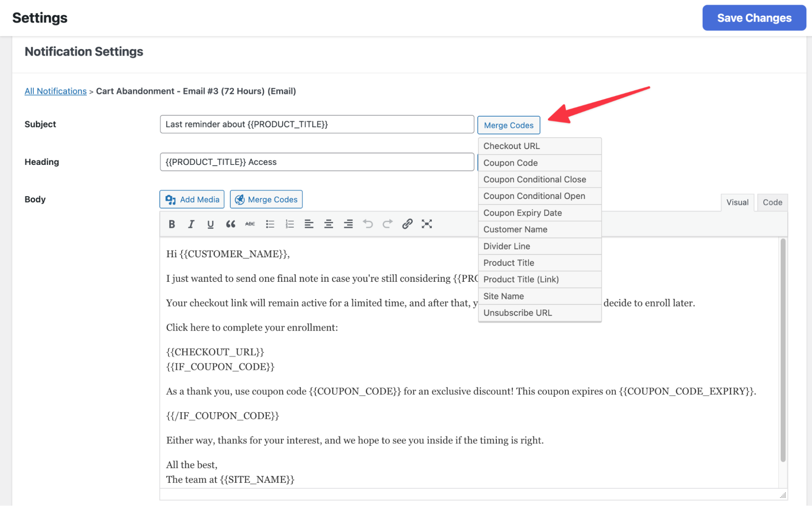
Task: Click into the Subject input field
Action: (x=317, y=124)
